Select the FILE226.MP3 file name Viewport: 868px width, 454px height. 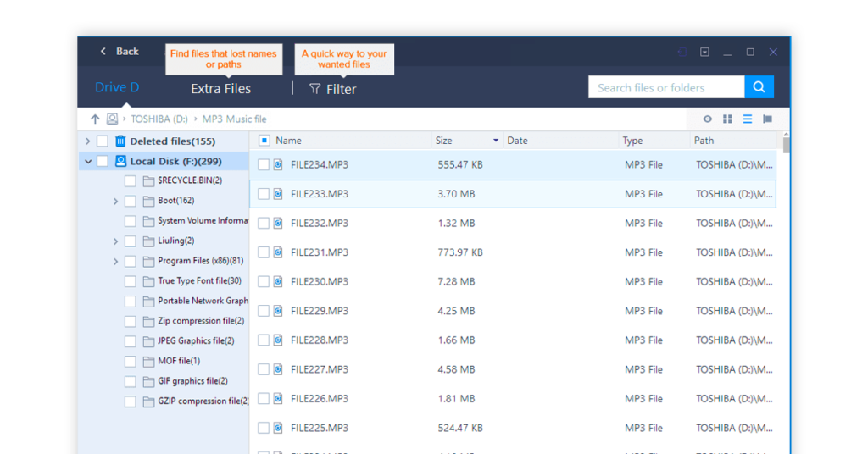(320, 399)
